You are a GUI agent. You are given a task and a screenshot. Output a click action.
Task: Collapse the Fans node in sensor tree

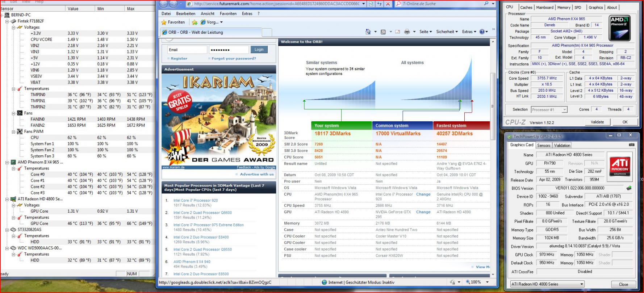(x=13, y=113)
